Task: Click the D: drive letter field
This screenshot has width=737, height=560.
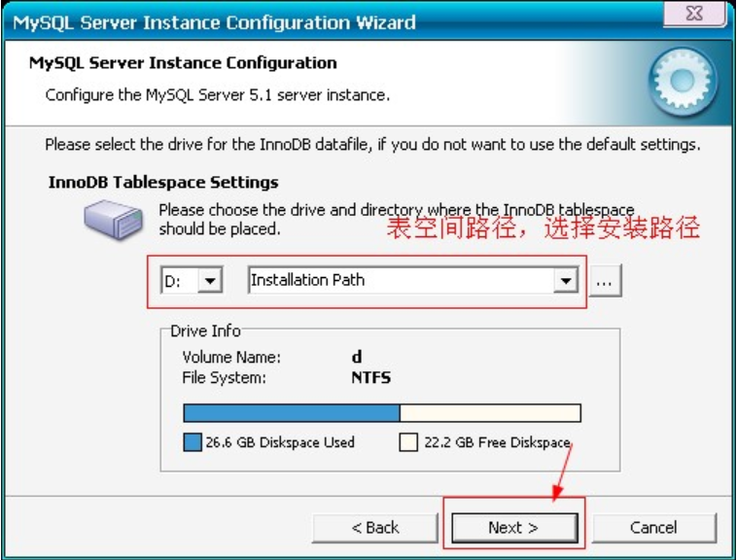Action: coord(180,281)
